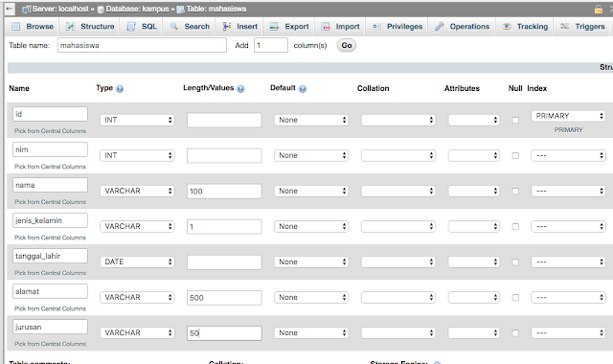The width and height of the screenshot is (613, 364).
Task: Click PRIMARY label under id index dropdown
Action: tap(568, 130)
